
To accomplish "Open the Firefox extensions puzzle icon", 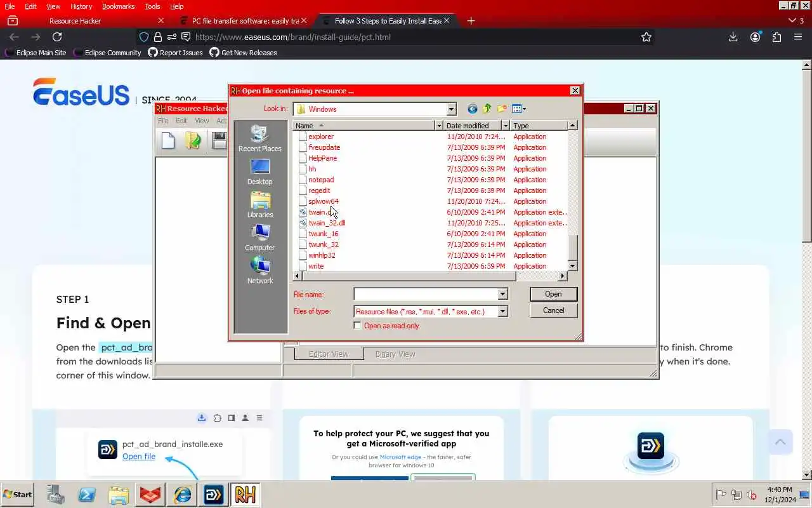I will [x=776, y=37].
